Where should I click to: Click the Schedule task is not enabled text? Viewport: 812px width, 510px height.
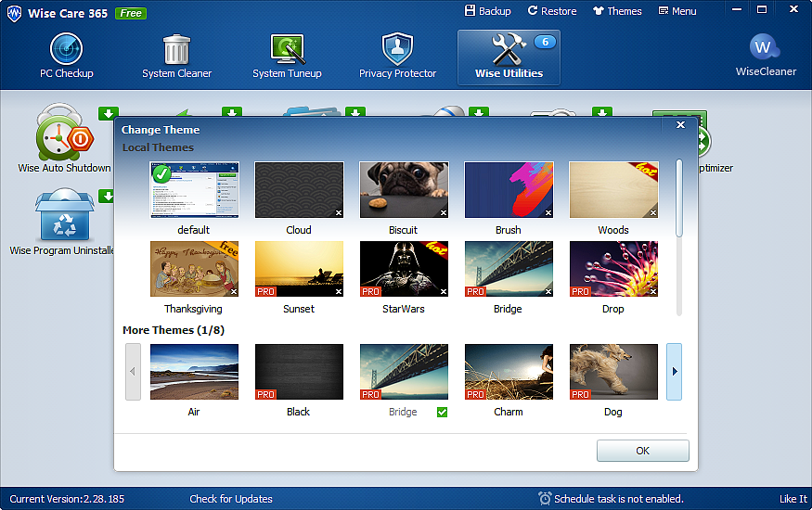(619, 499)
